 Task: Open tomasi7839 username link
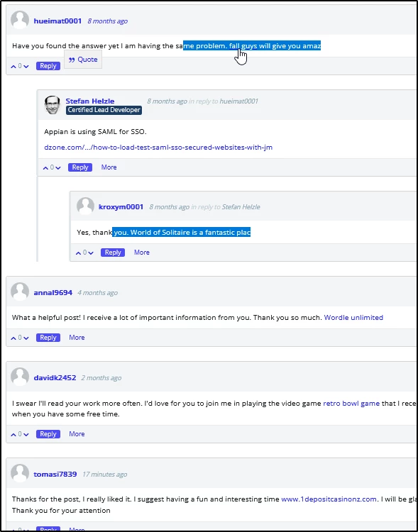coord(55,475)
